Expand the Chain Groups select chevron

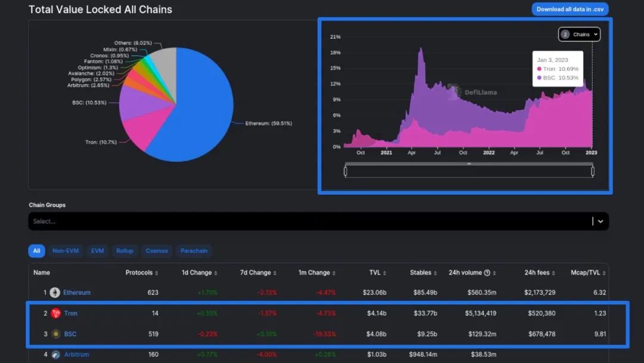(x=600, y=221)
